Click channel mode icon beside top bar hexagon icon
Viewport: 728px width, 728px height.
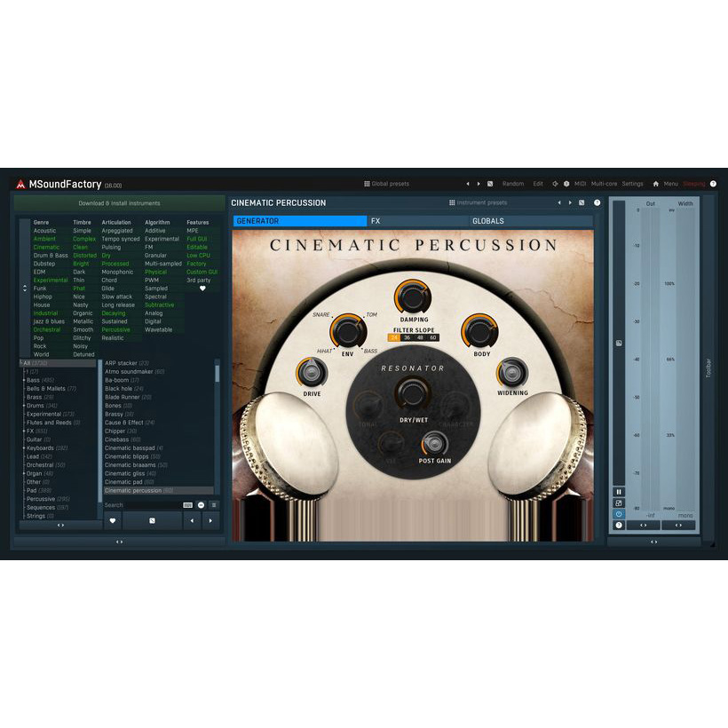[555, 184]
